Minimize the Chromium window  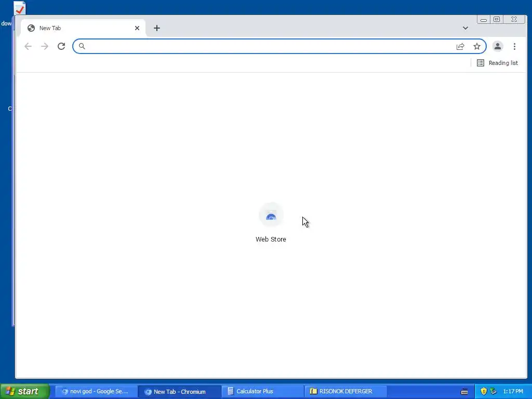(x=484, y=20)
